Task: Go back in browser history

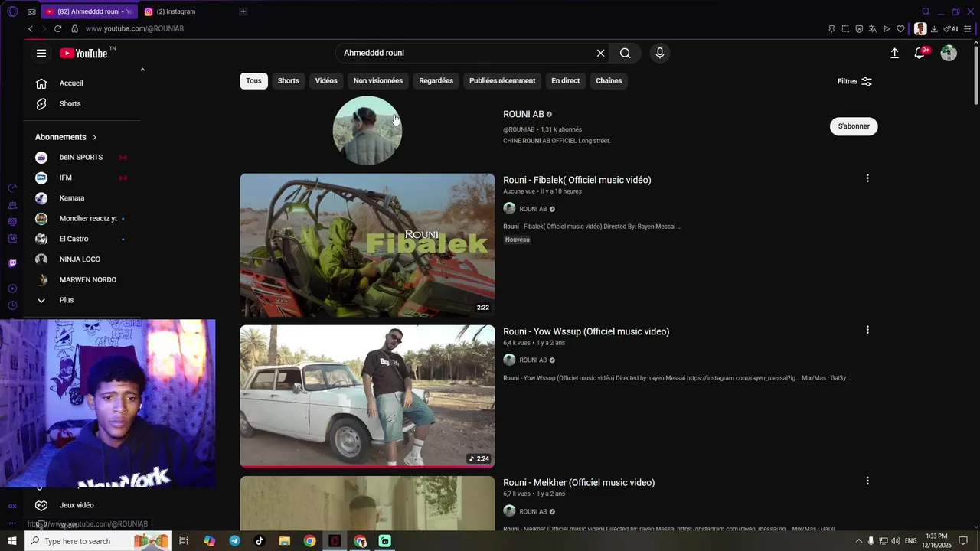Action: coord(31,28)
